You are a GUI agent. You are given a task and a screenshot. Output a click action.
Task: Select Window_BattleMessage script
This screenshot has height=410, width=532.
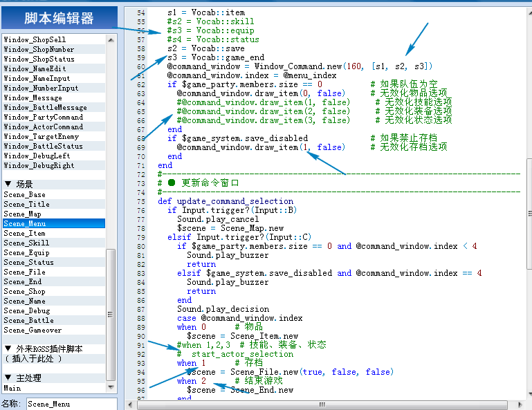click(54, 107)
